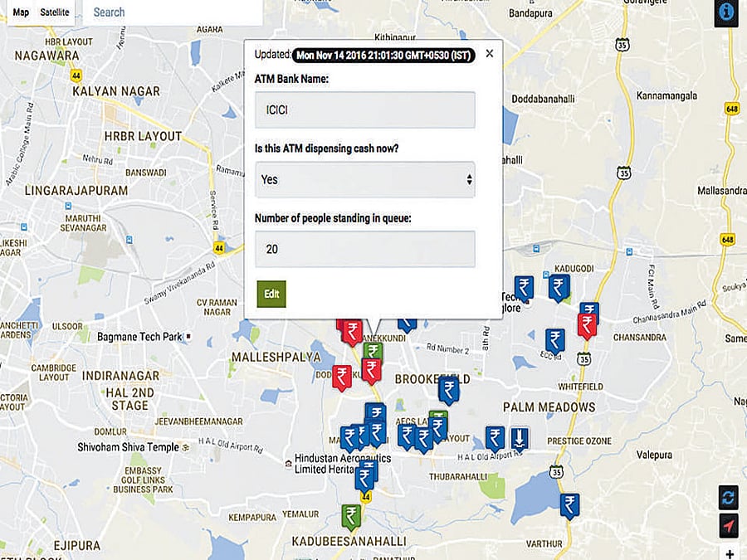Click the Edit button in the popup
Image resolution: width=747 pixels, height=560 pixels.
pyautogui.click(x=270, y=294)
